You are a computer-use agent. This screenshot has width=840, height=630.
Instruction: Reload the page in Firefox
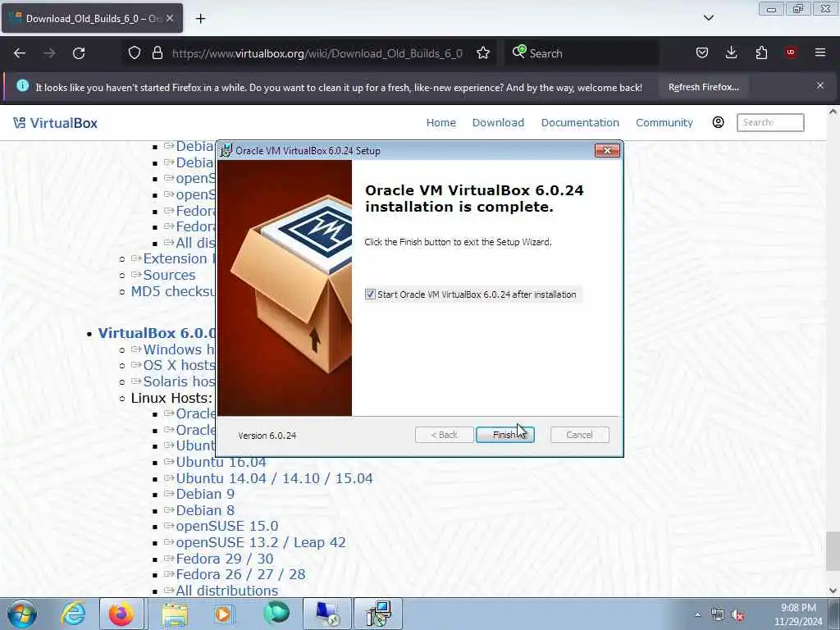click(x=79, y=53)
